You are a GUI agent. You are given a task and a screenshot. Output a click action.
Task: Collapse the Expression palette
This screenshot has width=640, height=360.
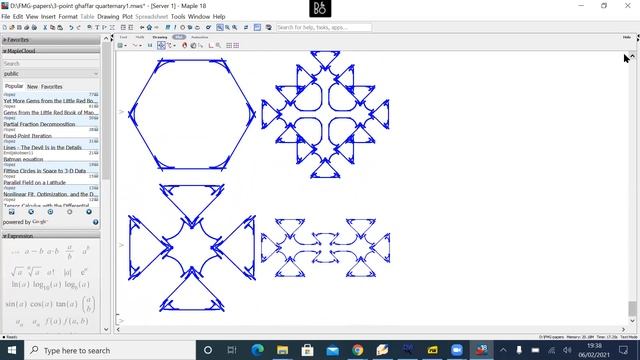coord(51,236)
